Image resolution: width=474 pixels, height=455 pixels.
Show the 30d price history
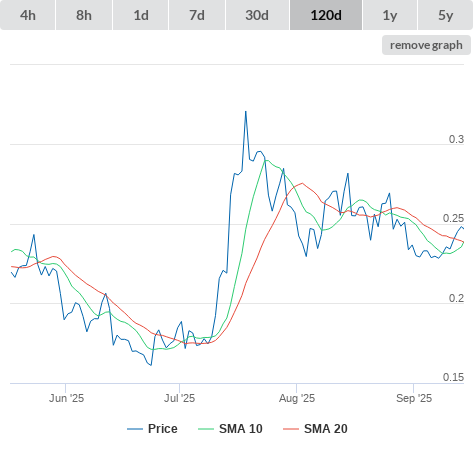257,15
